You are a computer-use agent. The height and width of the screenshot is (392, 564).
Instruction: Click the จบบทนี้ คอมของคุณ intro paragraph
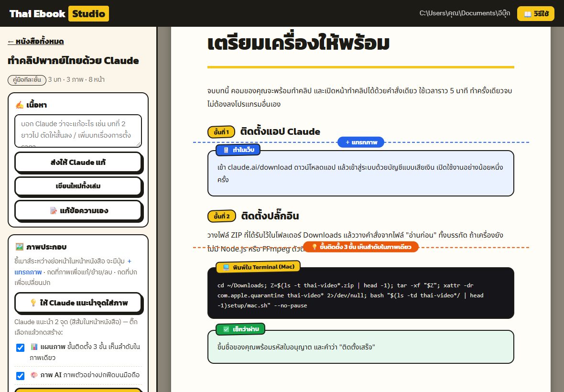pos(360,97)
